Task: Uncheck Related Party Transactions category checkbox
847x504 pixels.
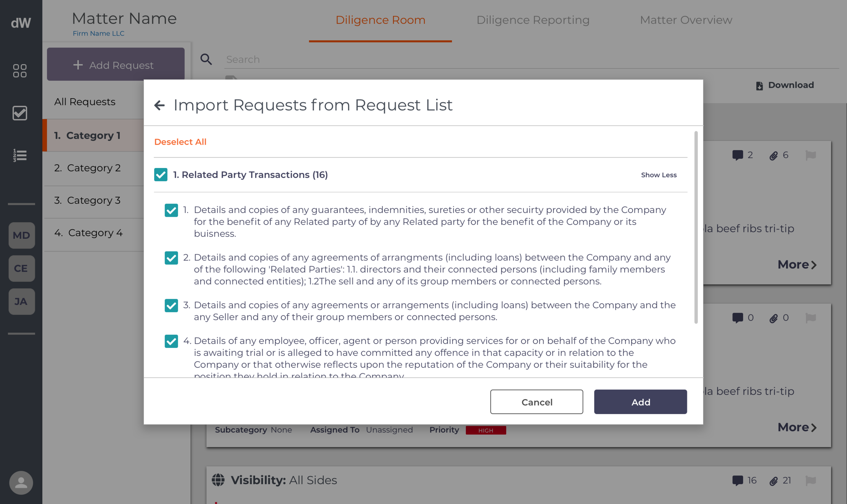Action: coord(161,174)
